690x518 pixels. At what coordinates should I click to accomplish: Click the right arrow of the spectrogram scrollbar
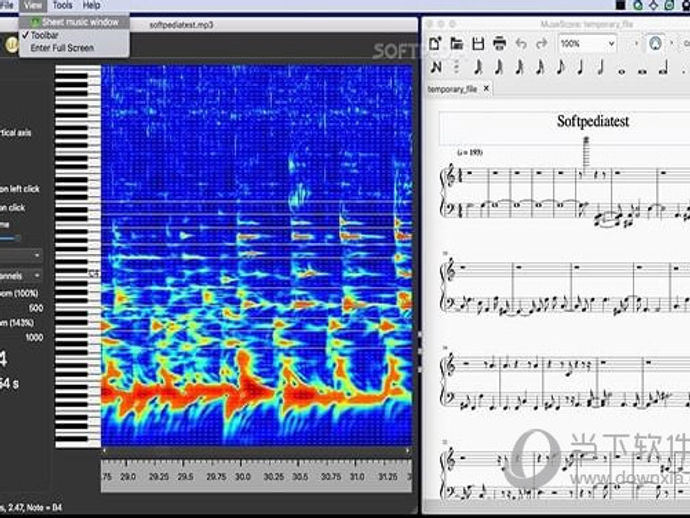click(408, 451)
